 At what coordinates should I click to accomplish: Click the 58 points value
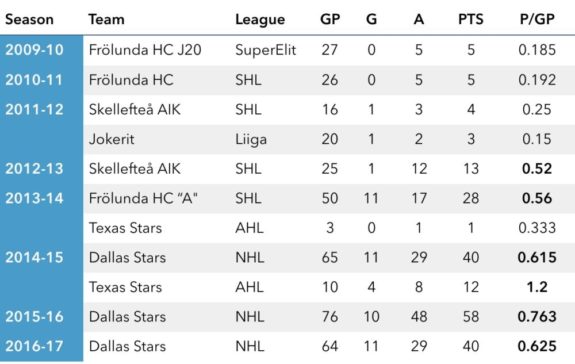(x=471, y=316)
